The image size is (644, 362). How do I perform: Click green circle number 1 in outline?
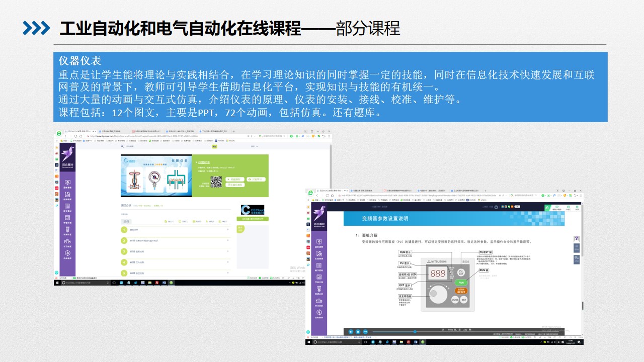pyautogui.click(x=124, y=230)
